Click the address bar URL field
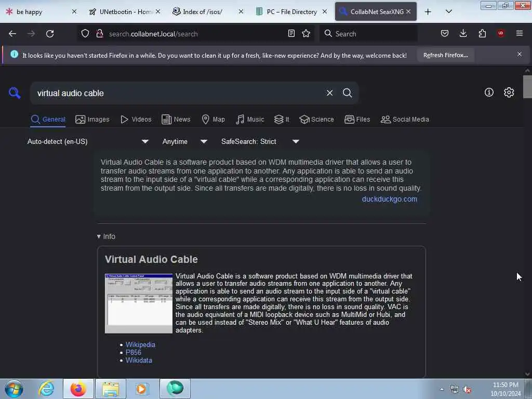Image resolution: width=532 pixels, height=399 pixels. click(x=197, y=34)
